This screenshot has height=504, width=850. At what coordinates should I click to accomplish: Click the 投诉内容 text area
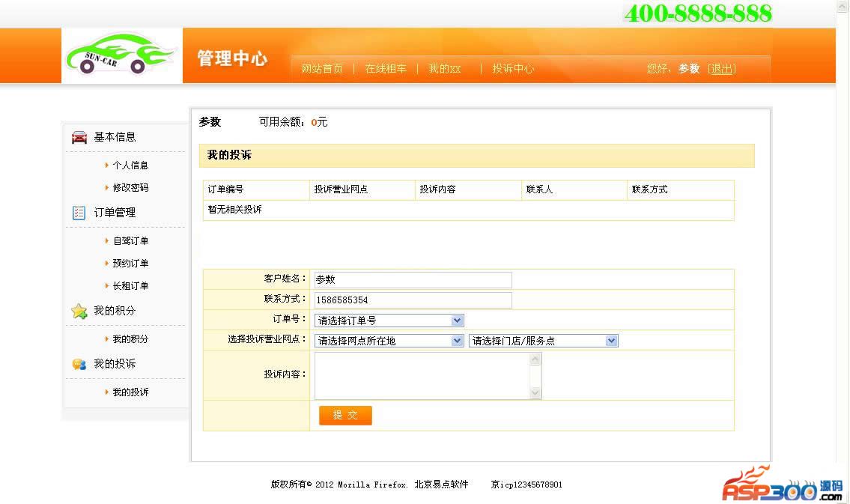[x=428, y=375]
